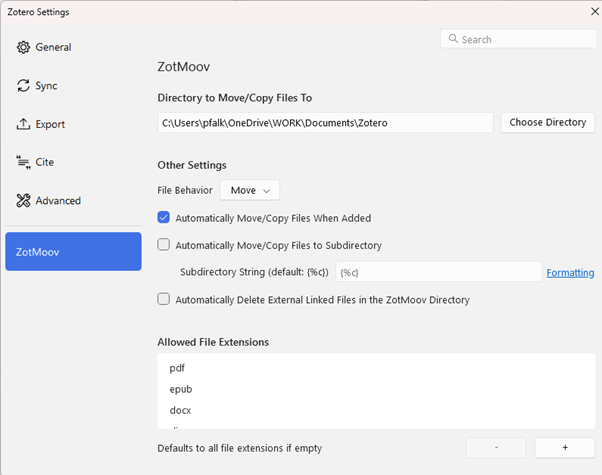Viewport: 602px width, 475px height.
Task: Open the Formatting help link
Action: point(570,272)
